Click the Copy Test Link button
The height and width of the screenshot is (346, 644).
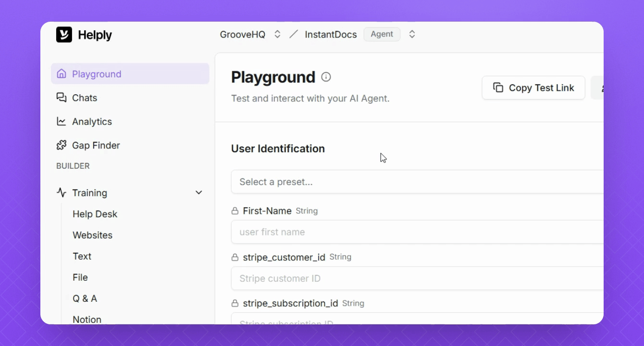click(x=533, y=87)
